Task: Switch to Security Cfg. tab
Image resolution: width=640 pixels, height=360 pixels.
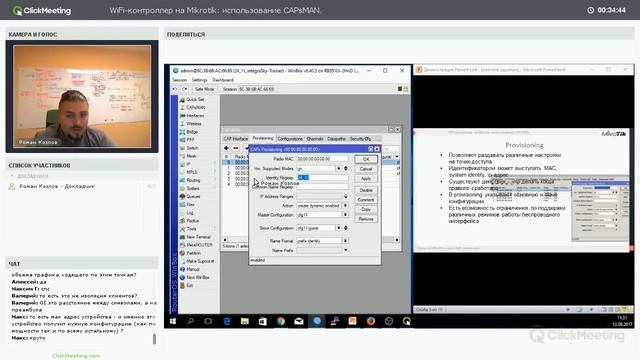Action: click(360, 139)
